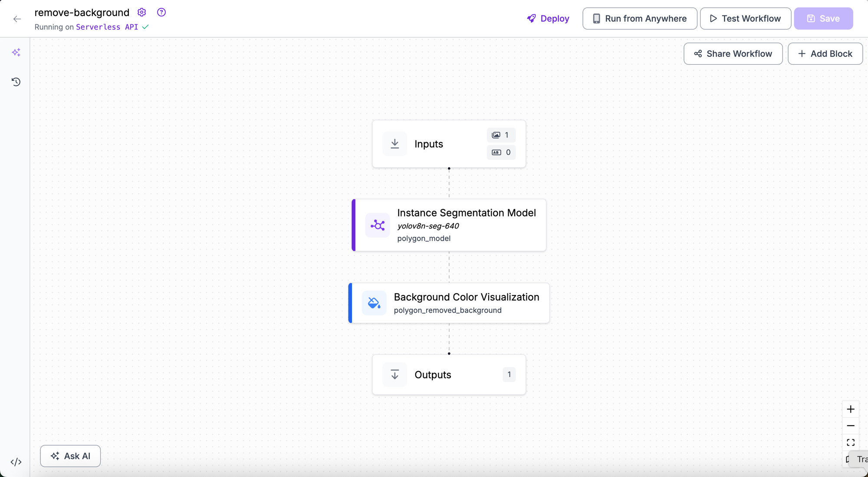Open the Ask AI assistant
This screenshot has width=868, height=477.
(70, 456)
